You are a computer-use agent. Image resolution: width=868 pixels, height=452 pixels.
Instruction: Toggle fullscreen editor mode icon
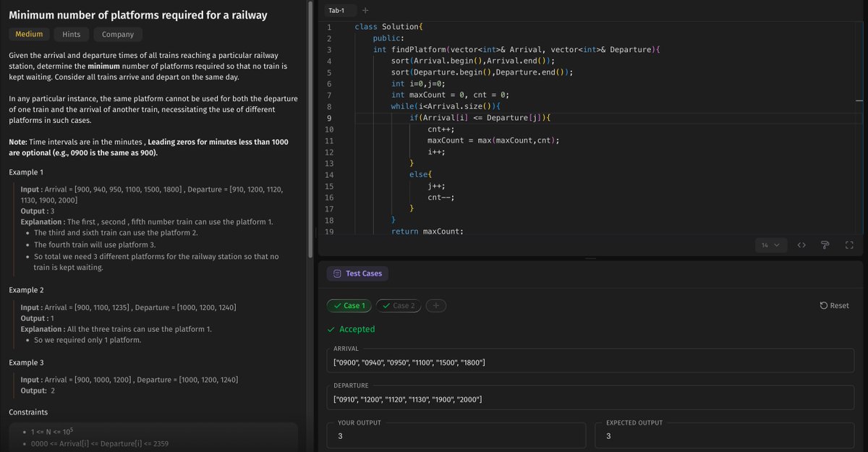click(849, 245)
